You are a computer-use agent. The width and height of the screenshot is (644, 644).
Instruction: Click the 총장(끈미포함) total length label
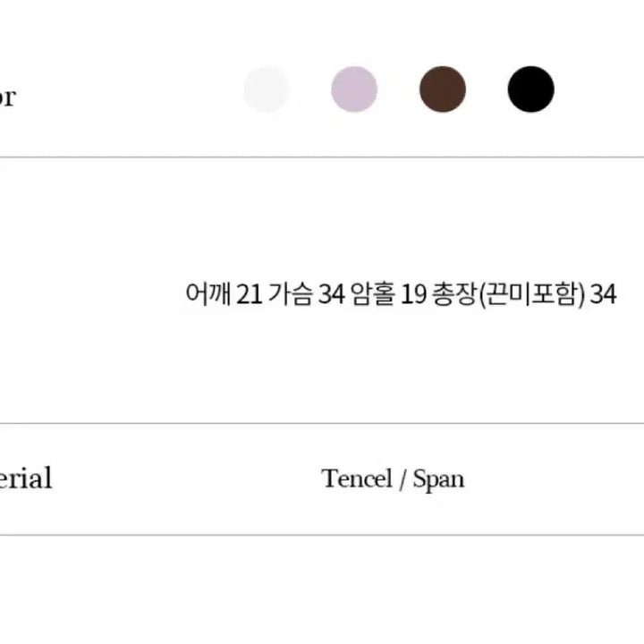[x=509, y=293]
